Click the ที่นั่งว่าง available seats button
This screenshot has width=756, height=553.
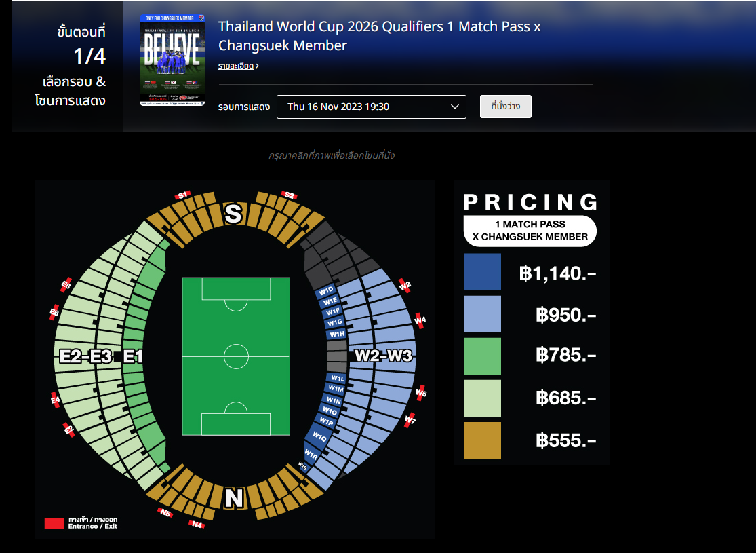coord(505,106)
